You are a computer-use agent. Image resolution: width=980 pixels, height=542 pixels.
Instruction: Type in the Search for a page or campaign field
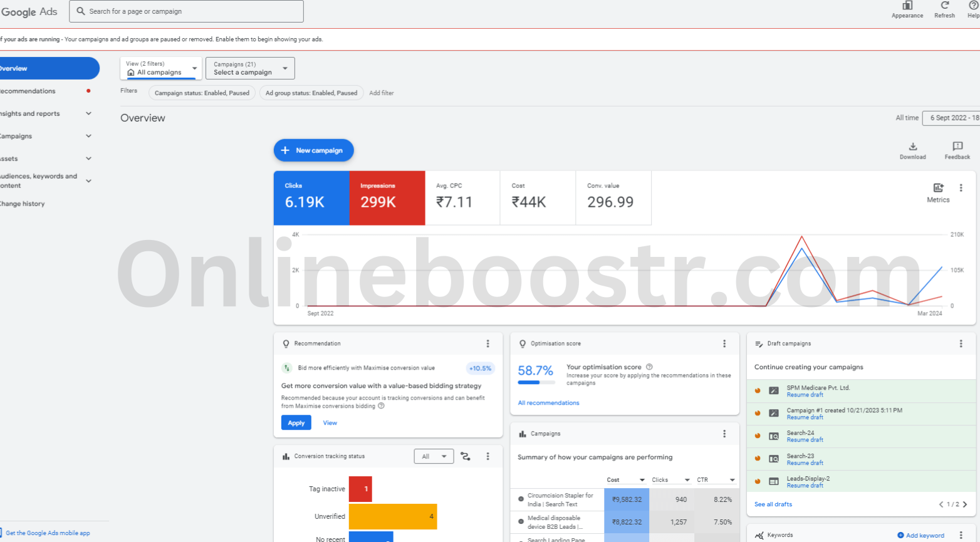(186, 11)
